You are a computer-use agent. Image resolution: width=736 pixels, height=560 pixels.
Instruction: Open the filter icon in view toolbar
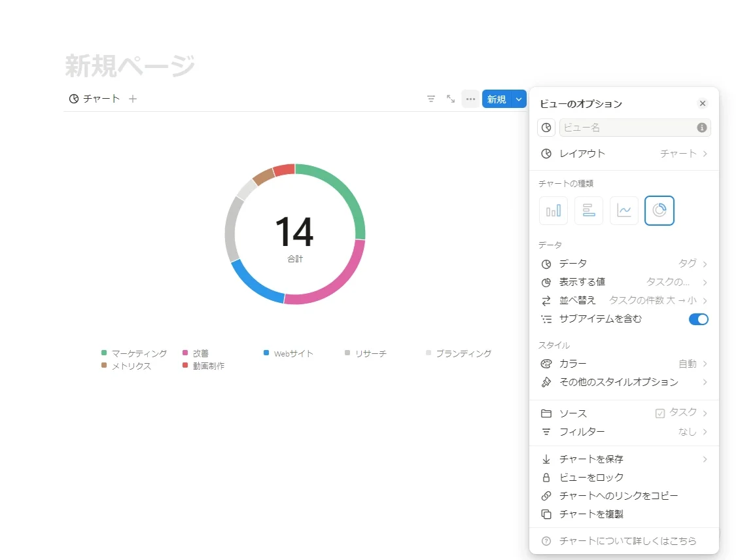(x=431, y=99)
